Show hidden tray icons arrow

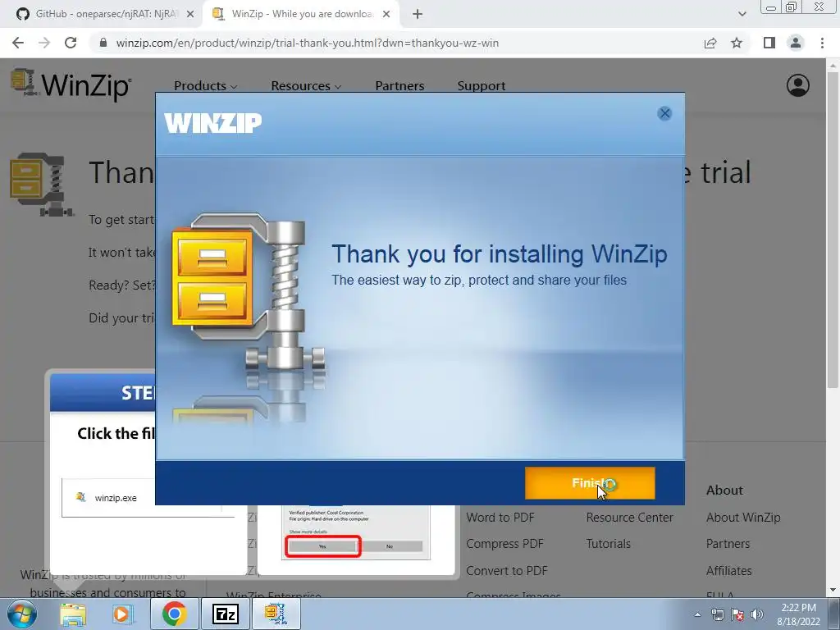point(697,614)
